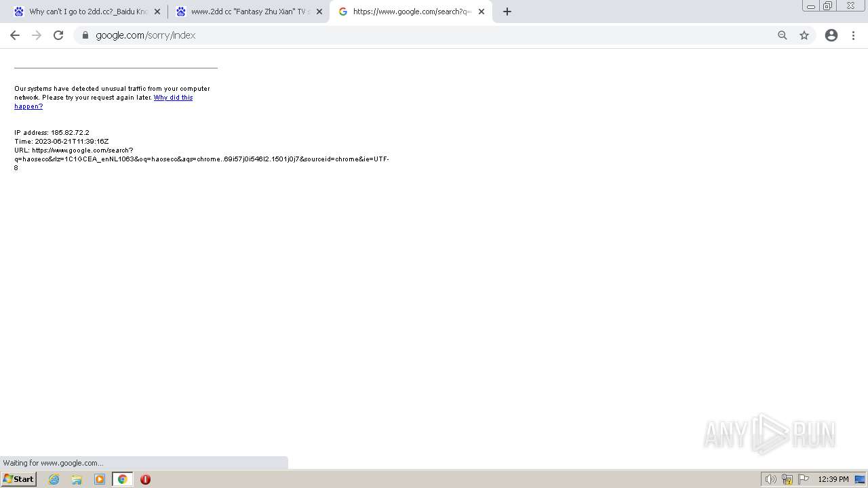Open the Windows Start menu

click(x=19, y=479)
